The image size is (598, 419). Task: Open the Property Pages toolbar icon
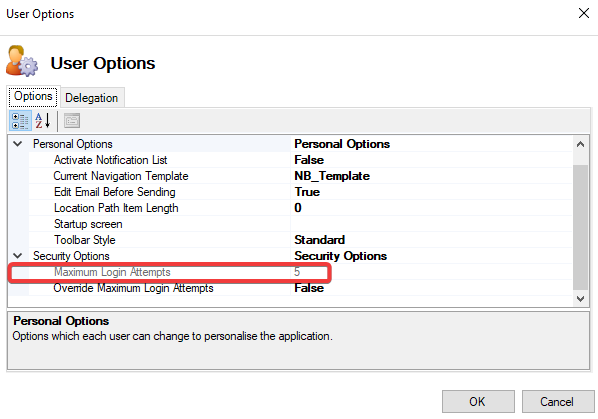(x=72, y=121)
